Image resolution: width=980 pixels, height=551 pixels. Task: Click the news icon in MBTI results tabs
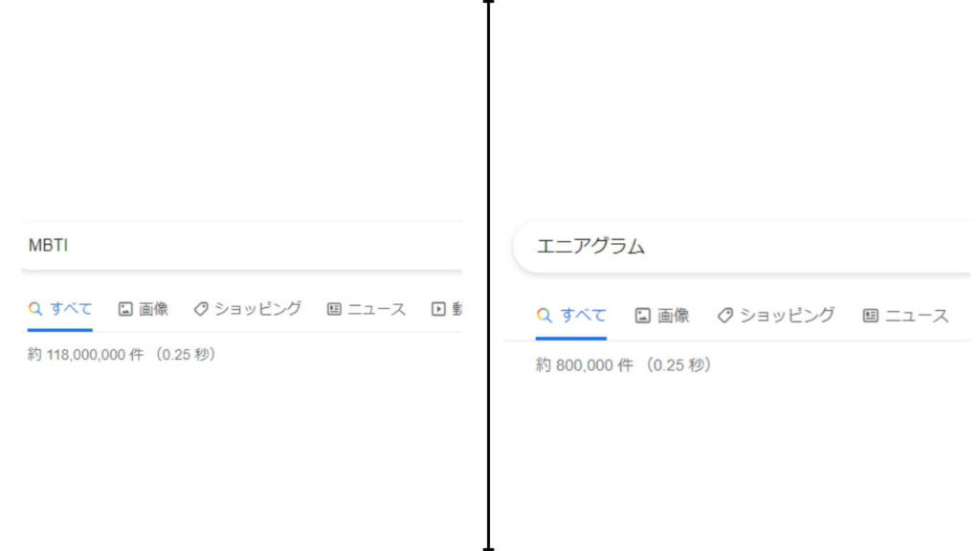tap(334, 309)
